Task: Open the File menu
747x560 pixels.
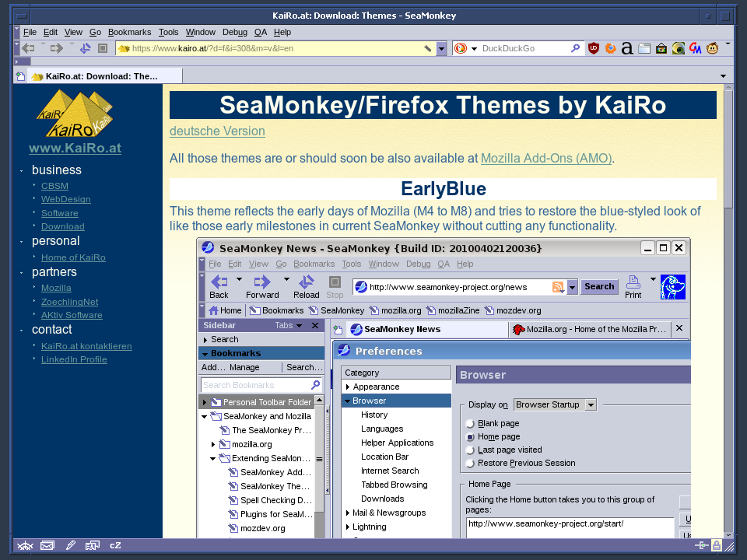Action: pyautogui.click(x=30, y=32)
